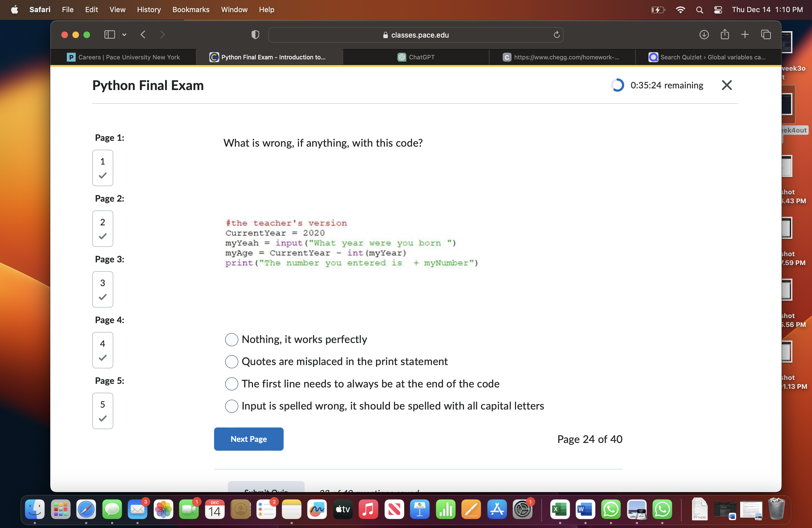Open Spotlight search from the menu bar
This screenshot has height=528, width=812.
point(699,10)
